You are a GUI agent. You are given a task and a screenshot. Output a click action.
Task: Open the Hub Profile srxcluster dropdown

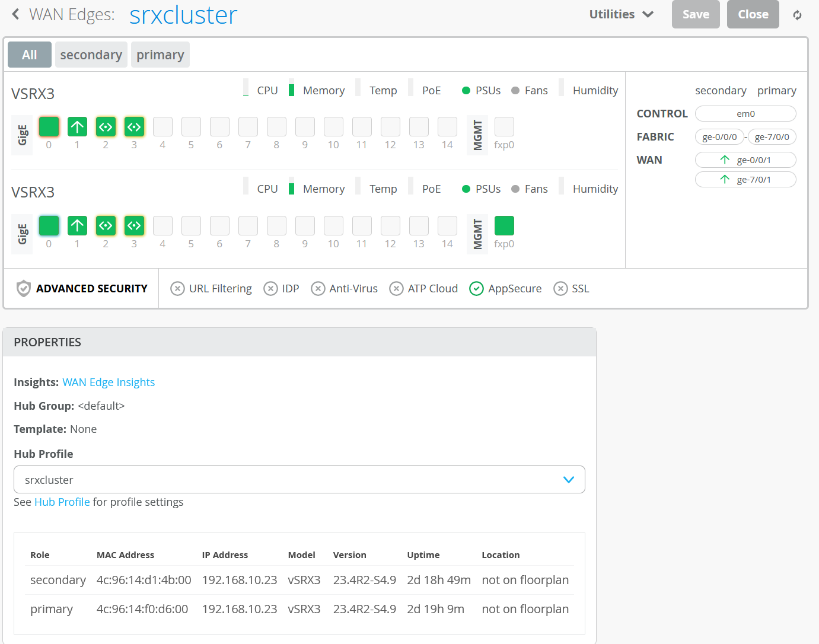pos(299,479)
